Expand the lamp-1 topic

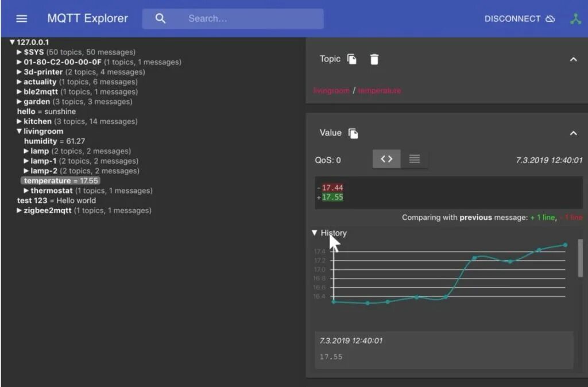[26, 161]
